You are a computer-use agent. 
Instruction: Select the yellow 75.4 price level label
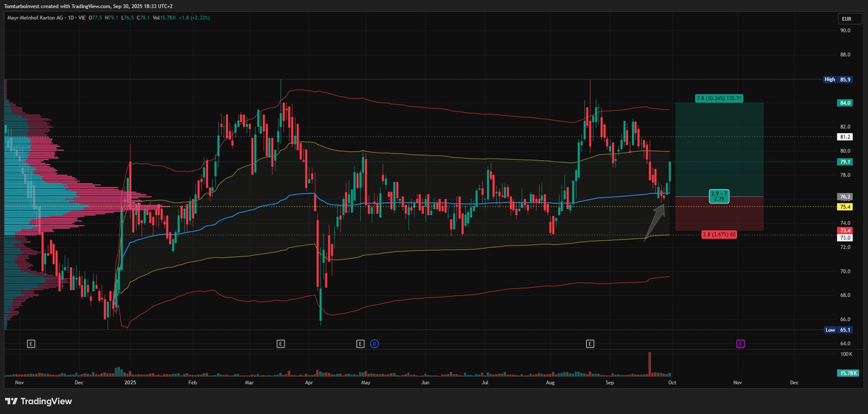[x=845, y=206]
